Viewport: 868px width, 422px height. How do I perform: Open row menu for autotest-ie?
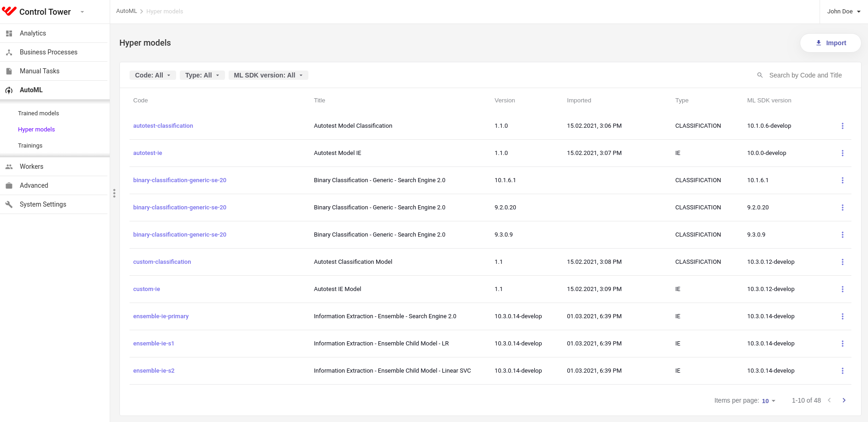click(843, 153)
